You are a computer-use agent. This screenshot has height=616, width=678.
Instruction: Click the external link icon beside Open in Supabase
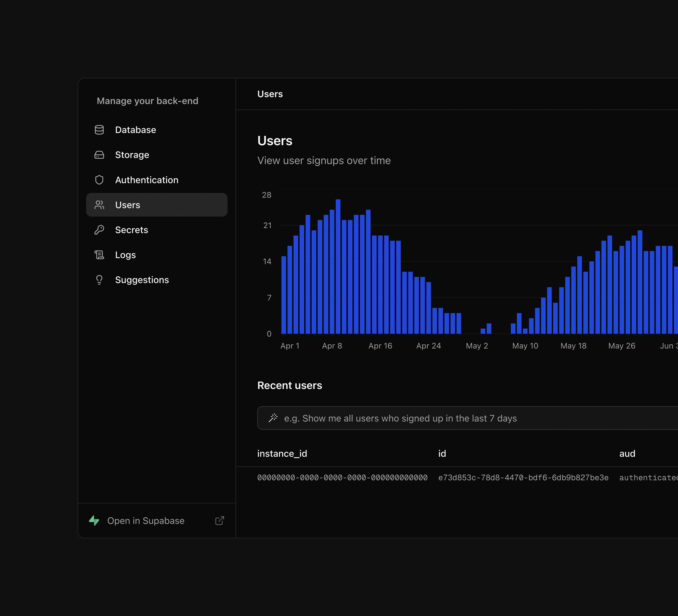click(x=220, y=521)
